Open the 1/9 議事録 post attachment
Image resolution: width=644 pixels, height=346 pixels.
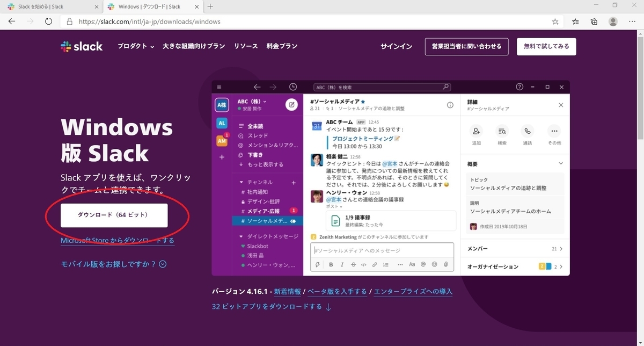(391, 220)
